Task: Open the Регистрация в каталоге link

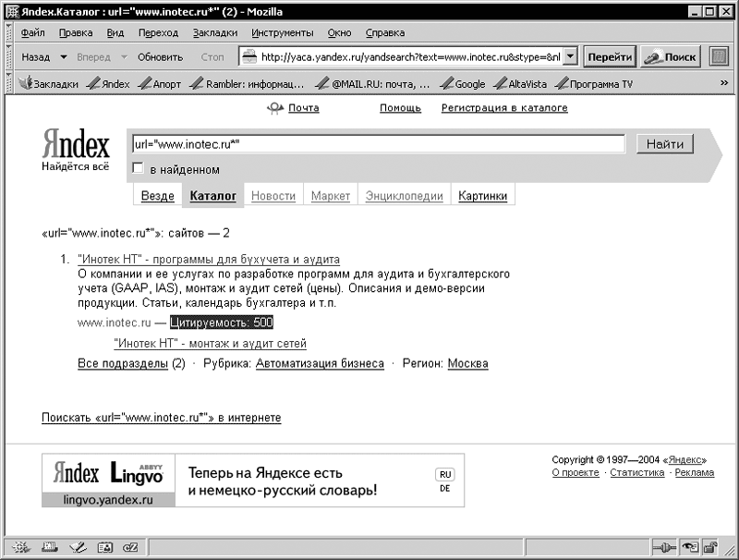Action: click(x=504, y=108)
